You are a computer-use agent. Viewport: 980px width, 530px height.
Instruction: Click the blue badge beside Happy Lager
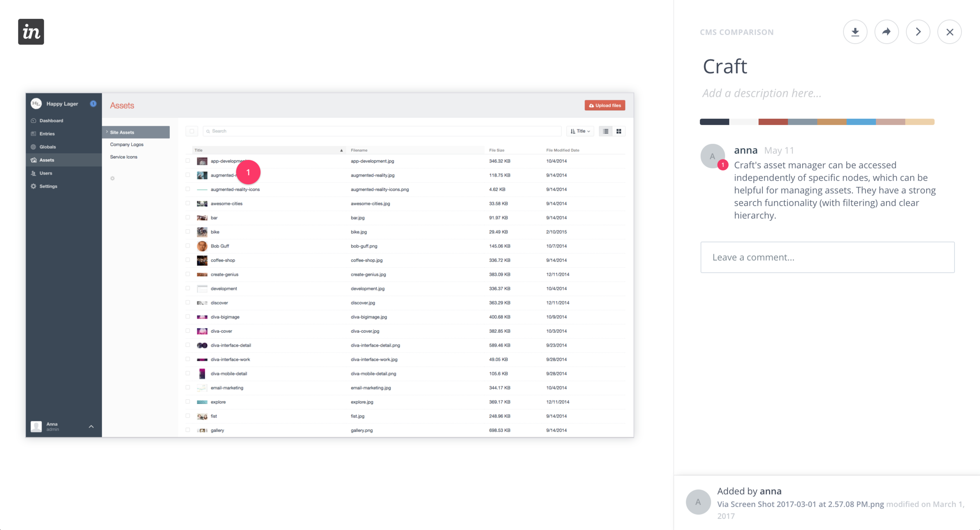click(x=93, y=103)
